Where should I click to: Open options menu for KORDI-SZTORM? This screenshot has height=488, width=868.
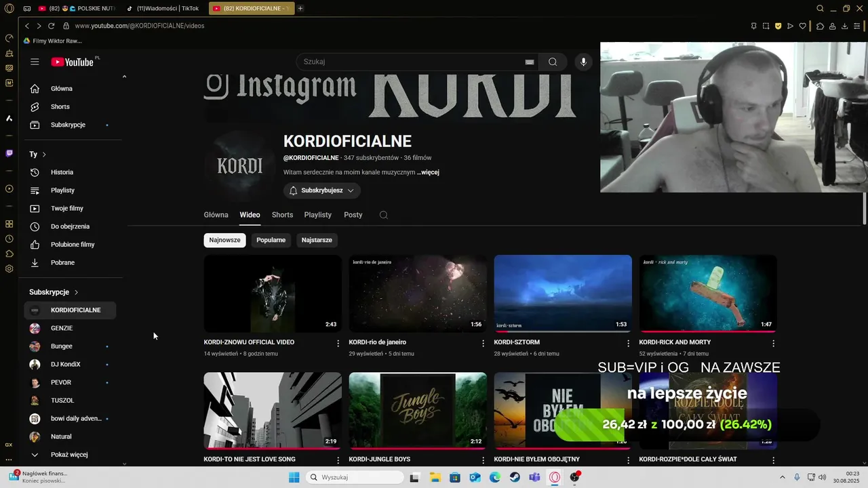(629, 344)
